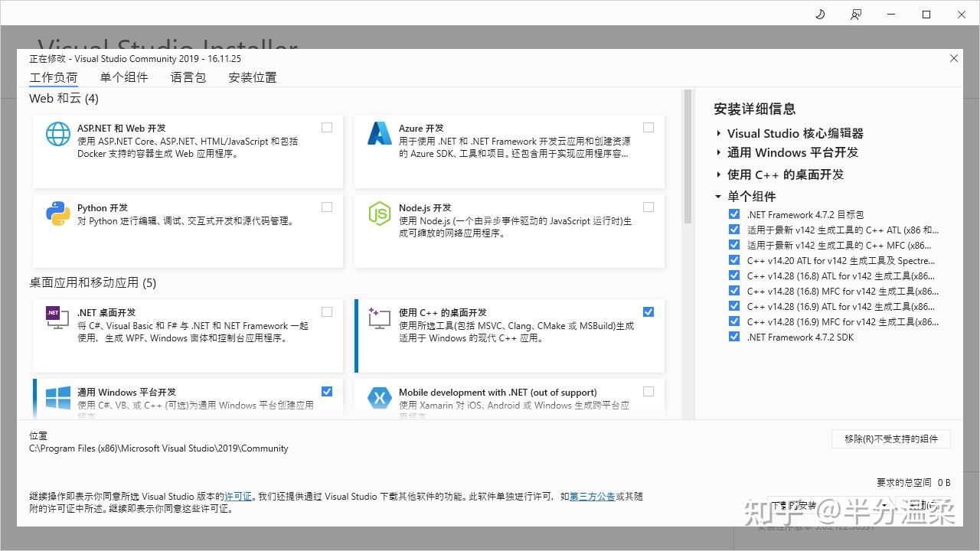Switch to the 语言包 tab
The height and width of the screenshot is (551, 980).
point(188,77)
